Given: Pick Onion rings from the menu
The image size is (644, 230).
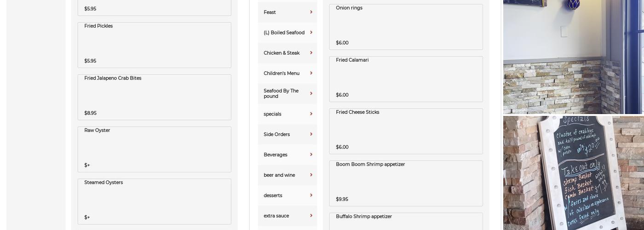Looking at the screenshot, I should pos(406,27).
